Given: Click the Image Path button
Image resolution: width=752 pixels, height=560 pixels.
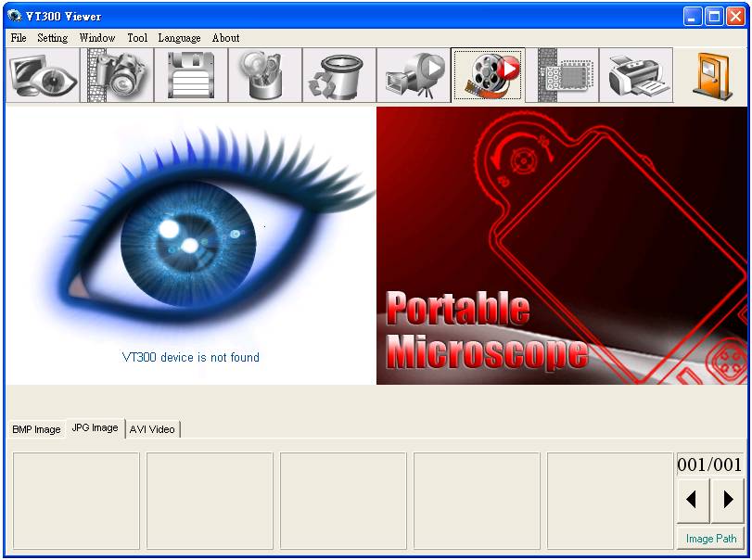Looking at the screenshot, I should pyautogui.click(x=711, y=539).
